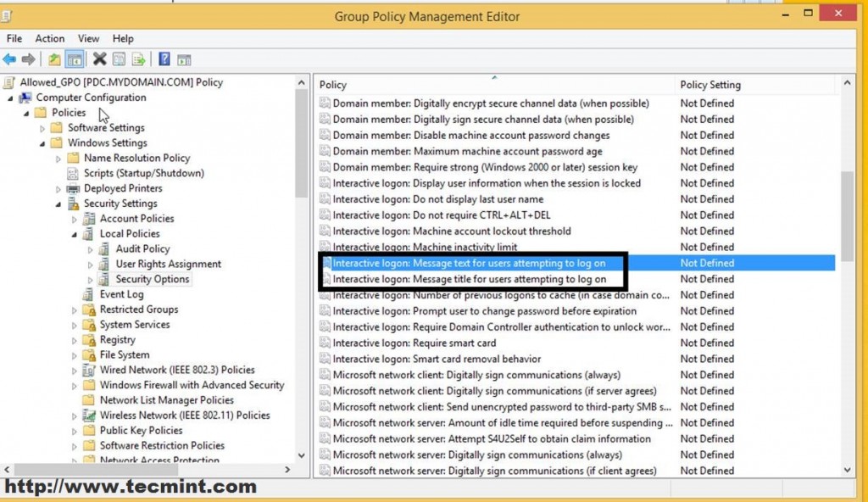Open Properties using the properties toolbar icon
This screenshot has height=502, width=868.
(x=119, y=59)
